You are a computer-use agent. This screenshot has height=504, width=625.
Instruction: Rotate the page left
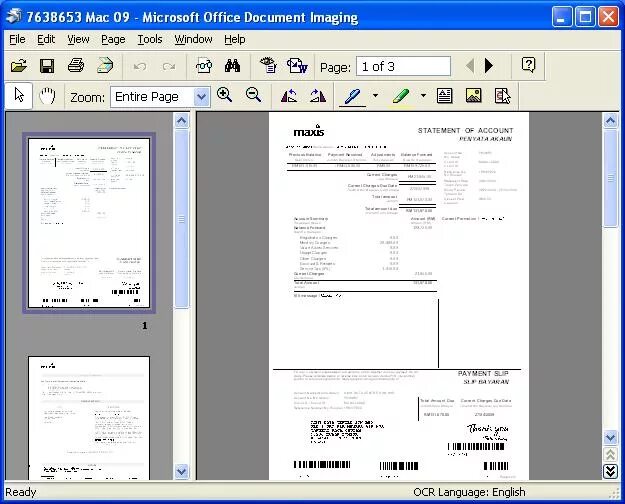point(289,96)
